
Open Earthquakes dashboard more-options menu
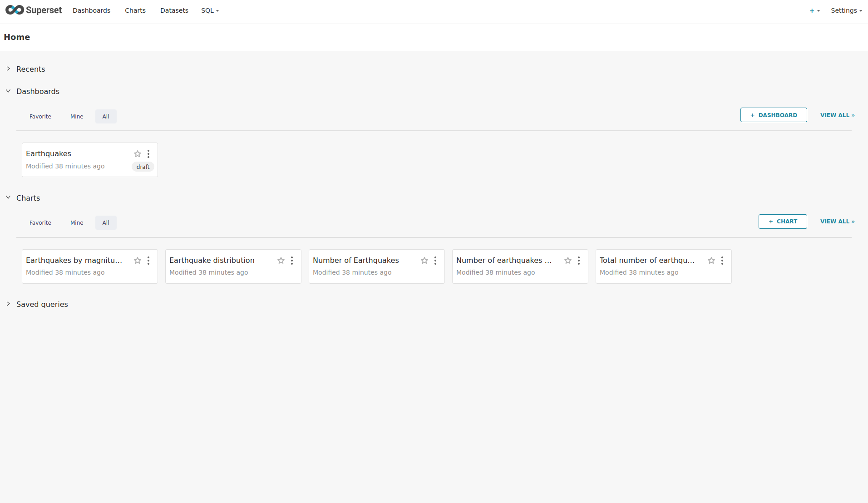click(148, 154)
